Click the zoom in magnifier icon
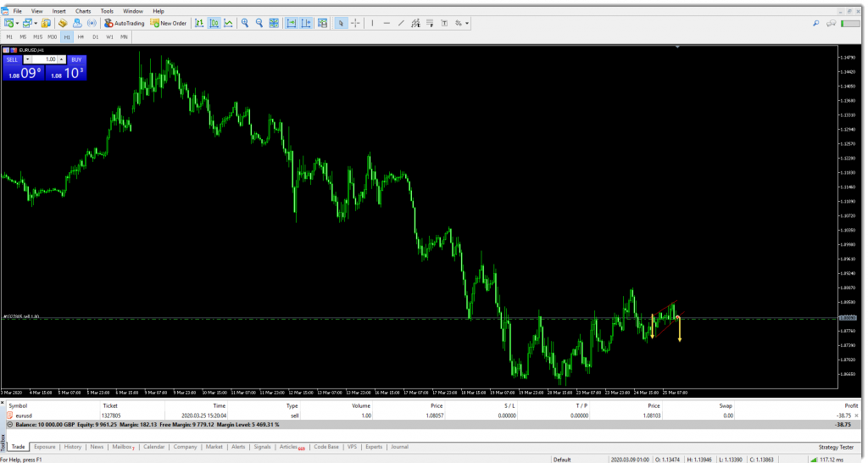Viewport: 868px width, 463px height. pos(245,23)
